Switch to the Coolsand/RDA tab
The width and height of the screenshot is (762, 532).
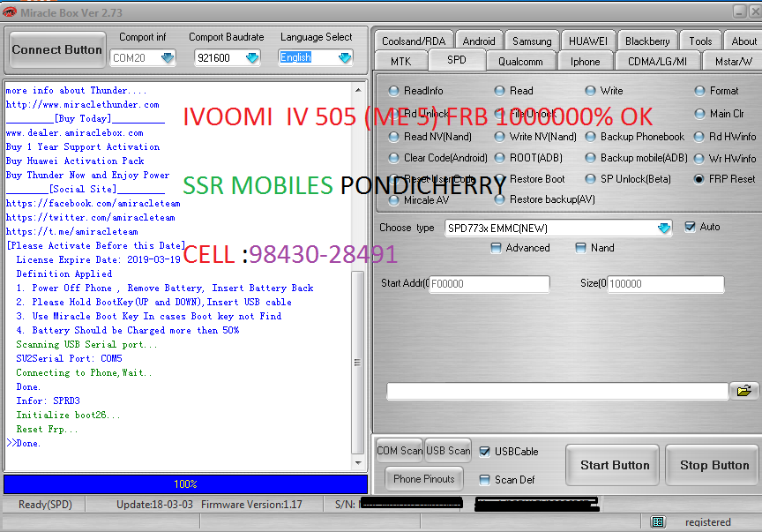point(414,41)
